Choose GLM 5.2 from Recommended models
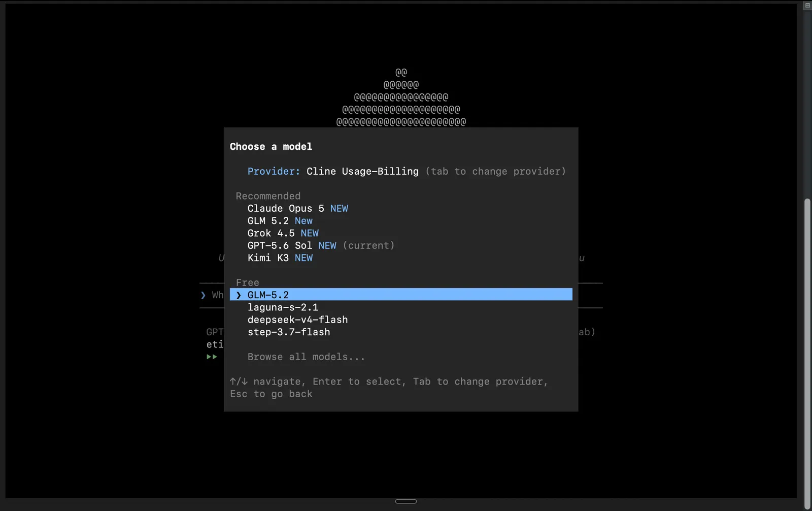 click(x=280, y=221)
